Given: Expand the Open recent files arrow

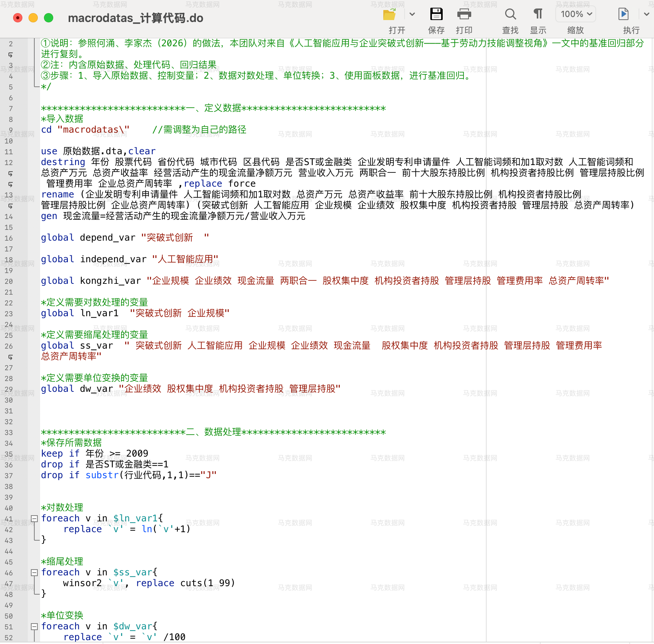Looking at the screenshot, I should pos(412,14).
